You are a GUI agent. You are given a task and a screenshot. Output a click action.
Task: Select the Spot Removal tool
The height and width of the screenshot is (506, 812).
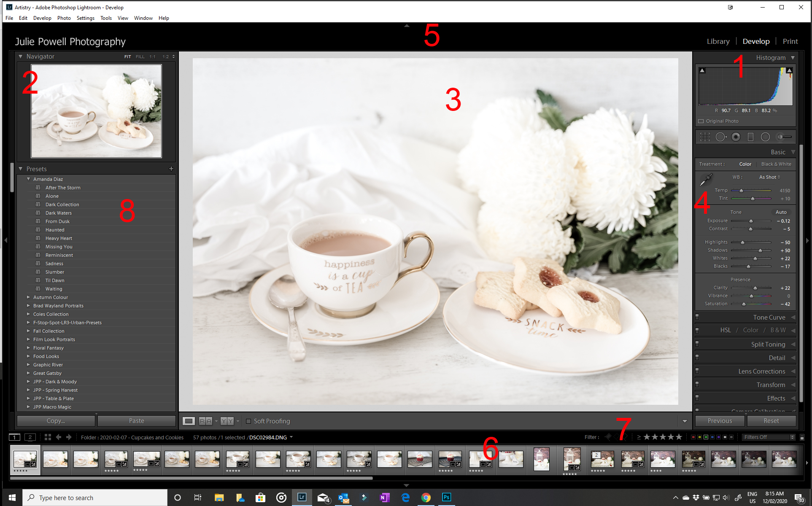coord(721,137)
